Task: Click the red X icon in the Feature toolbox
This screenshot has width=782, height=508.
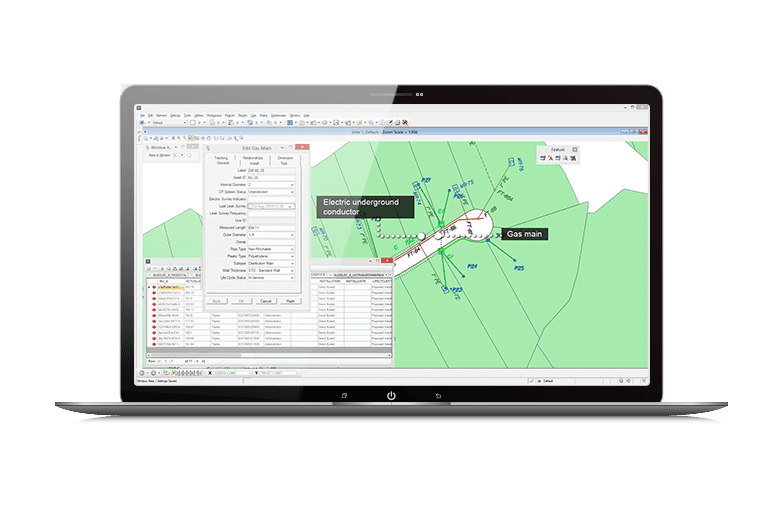Action: click(551, 158)
